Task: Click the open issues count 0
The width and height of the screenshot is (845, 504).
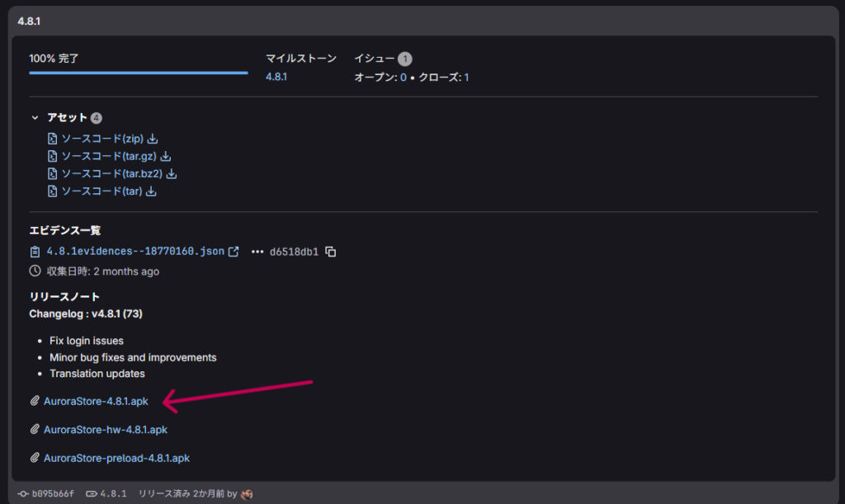Action: (x=404, y=77)
